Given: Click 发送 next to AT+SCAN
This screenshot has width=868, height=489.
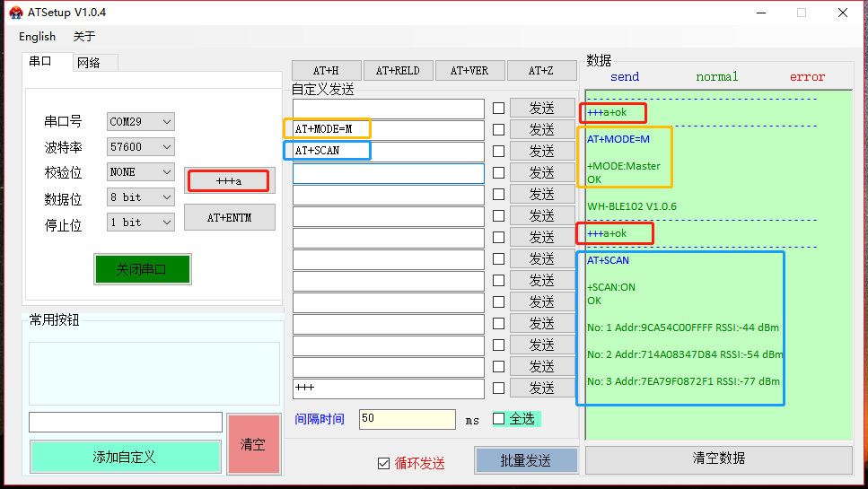Looking at the screenshot, I should (x=541, y=151).
